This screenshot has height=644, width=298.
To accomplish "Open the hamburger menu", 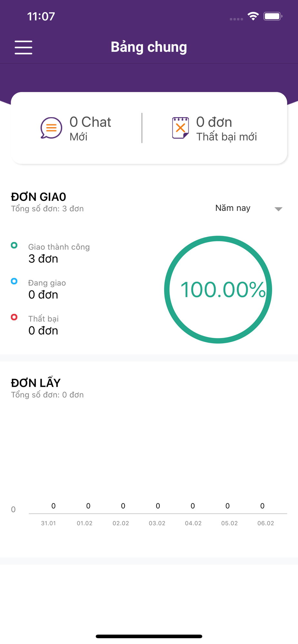I will [x=24, y=47].
